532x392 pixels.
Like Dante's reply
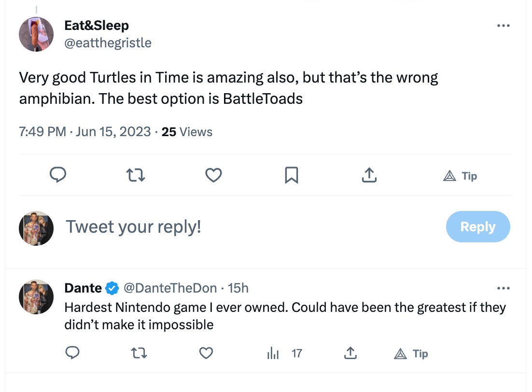pyautogui.click(x=206, y=353)
